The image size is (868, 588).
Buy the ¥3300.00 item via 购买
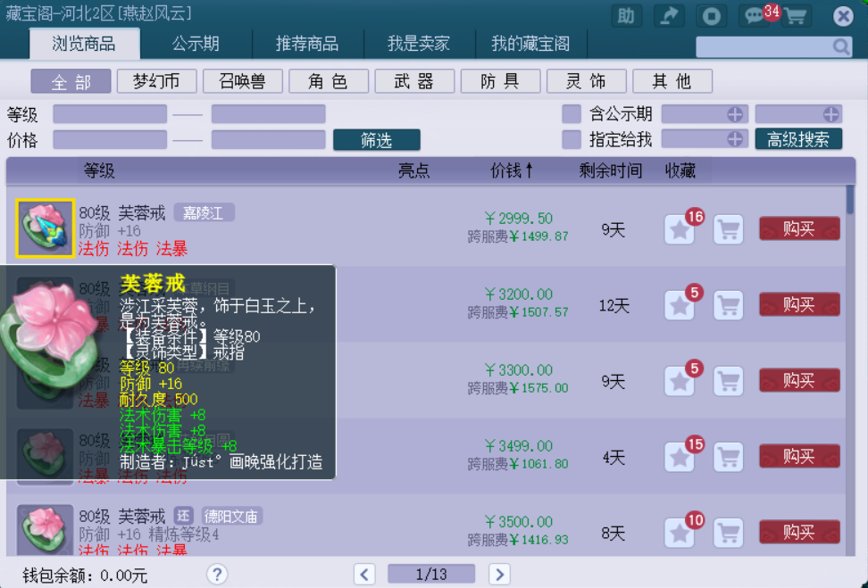click(x=799, y=380)
